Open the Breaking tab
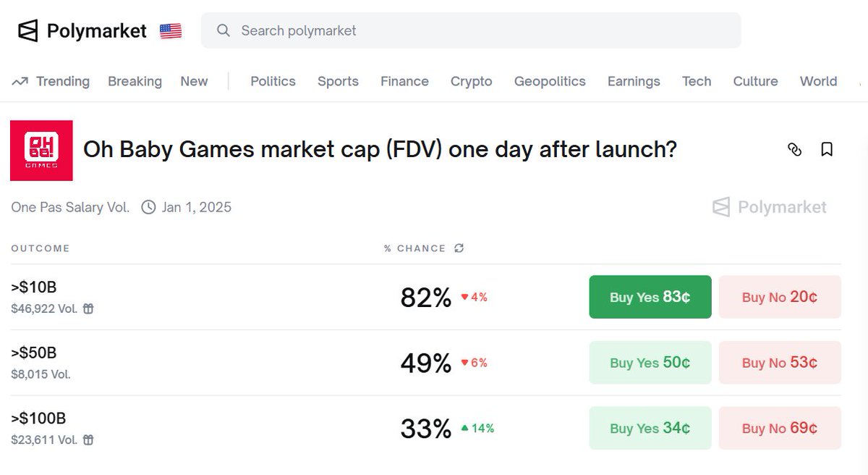The image size is (868, 475). (x=135, y=81)
